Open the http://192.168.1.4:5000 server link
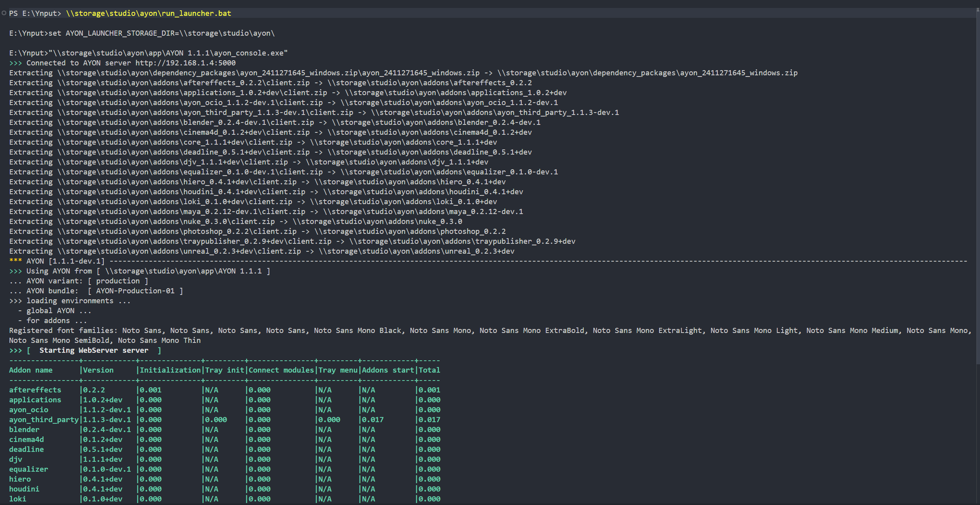This screenshot has height=505, width=980. coord(185,63)
